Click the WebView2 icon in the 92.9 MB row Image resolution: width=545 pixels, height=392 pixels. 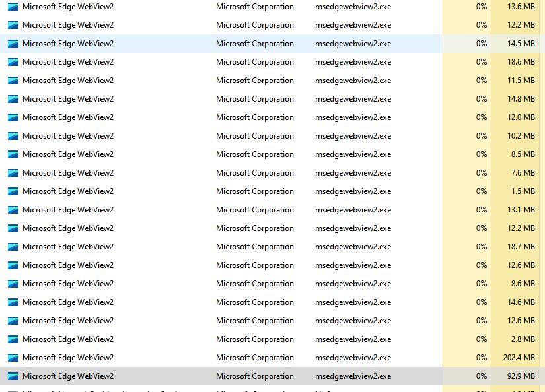point(13,376)
